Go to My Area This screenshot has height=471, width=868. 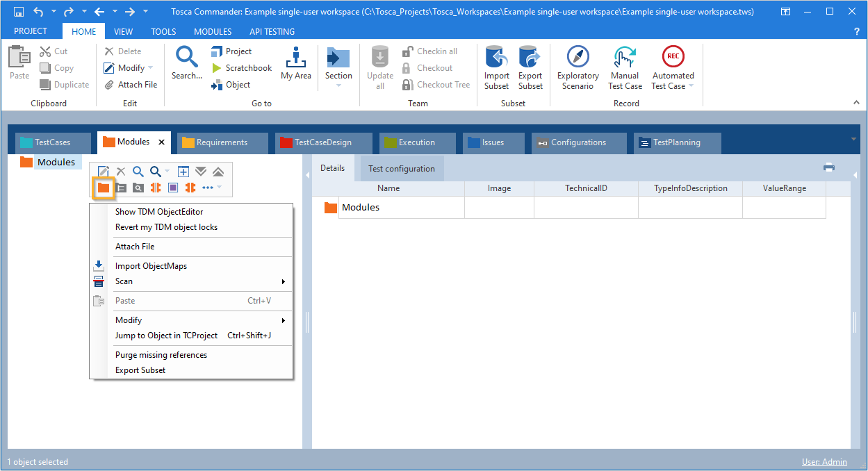click(296, 64)
